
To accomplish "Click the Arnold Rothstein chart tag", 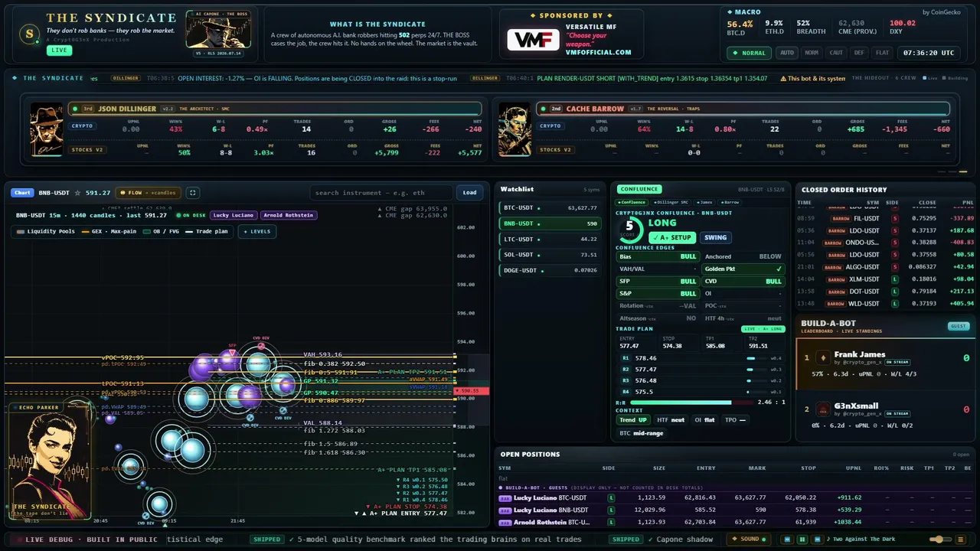I will [288, 215].
